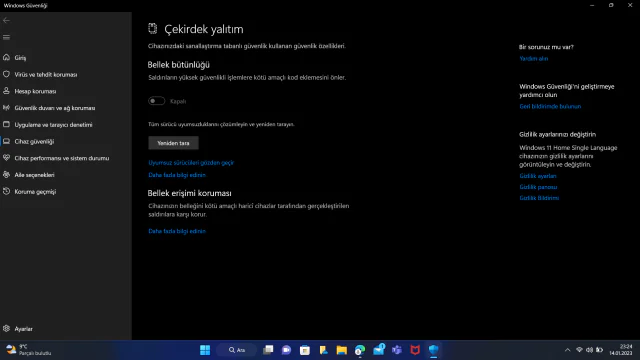
Task: Open the hamburger navigation menu
Action: [x=6, y=37]
